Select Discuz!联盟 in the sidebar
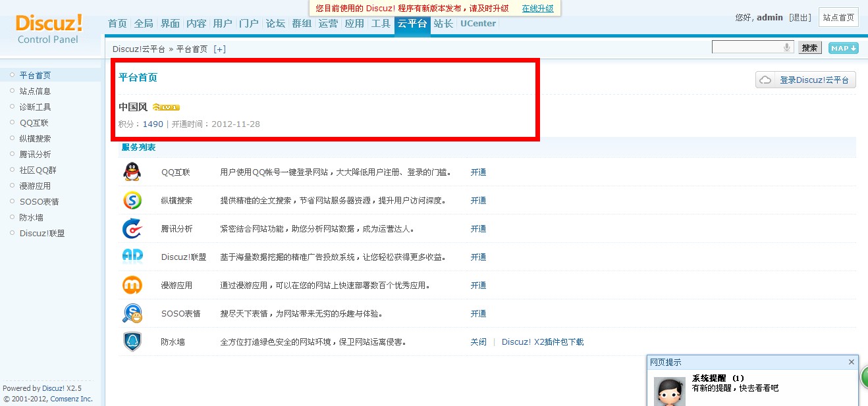The width and height of the screenshot is (868, 406). point(42,234)
